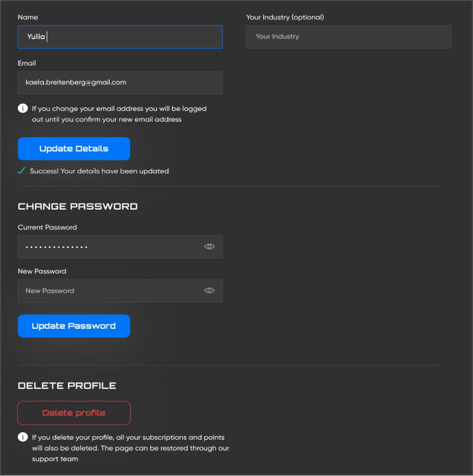Show the Current Password using eye icon
Viewport: 473px width, 476px height.
tap(210, 247)
